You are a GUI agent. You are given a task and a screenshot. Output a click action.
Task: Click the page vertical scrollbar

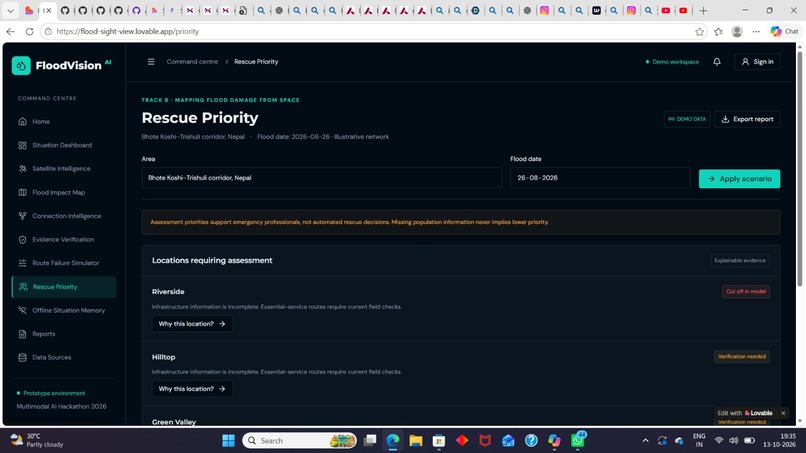[799, 170]
